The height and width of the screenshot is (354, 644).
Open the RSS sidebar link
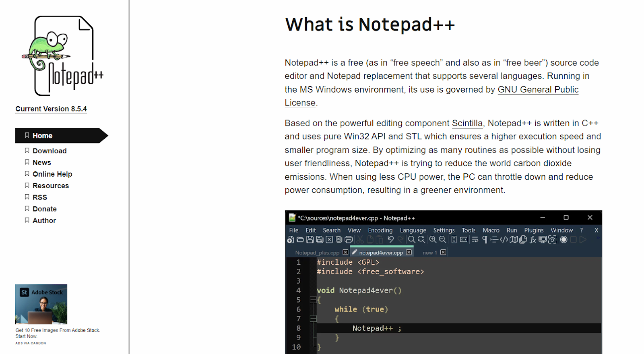(40, 198)
